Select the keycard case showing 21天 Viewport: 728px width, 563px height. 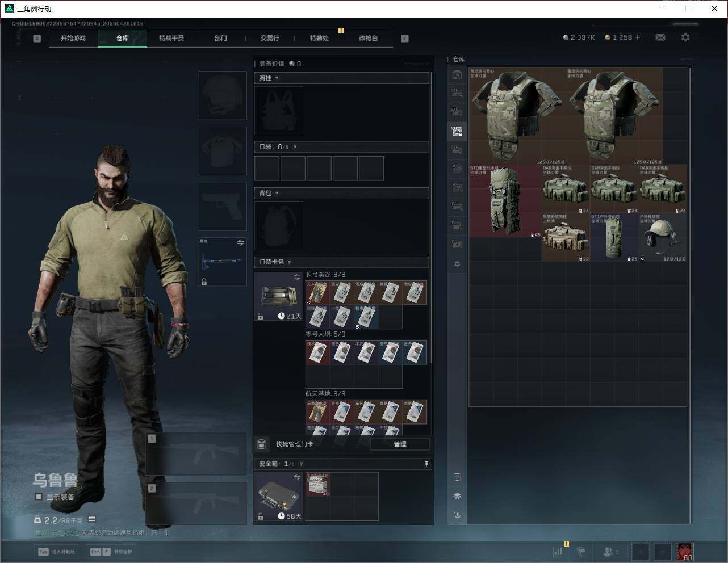pos(279,296)
